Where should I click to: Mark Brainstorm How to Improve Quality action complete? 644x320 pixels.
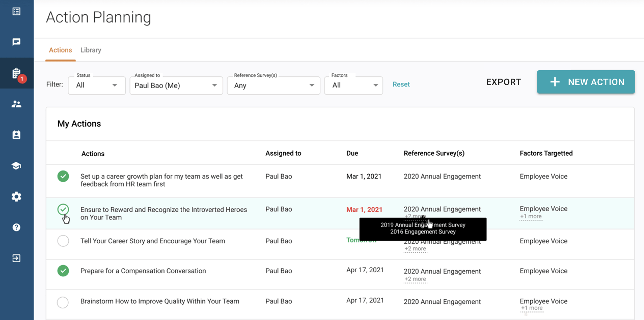[x=63, y=302]
